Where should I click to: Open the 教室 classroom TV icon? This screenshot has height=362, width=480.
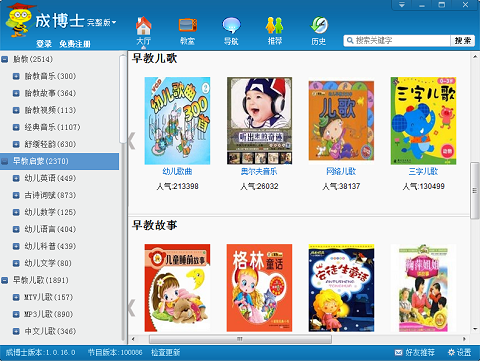pos(188,26)
